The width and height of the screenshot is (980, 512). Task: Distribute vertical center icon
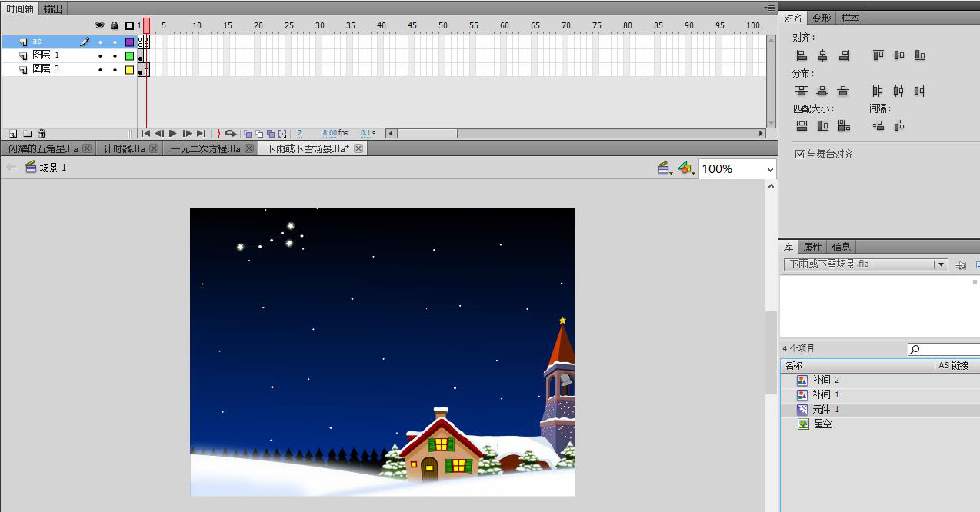point(822,91)
